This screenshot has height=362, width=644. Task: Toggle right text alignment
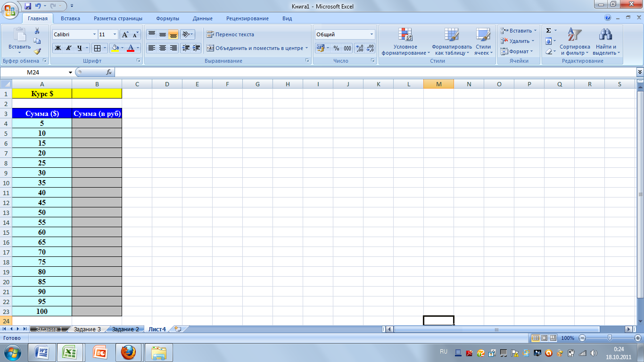[x=173, y=48]
